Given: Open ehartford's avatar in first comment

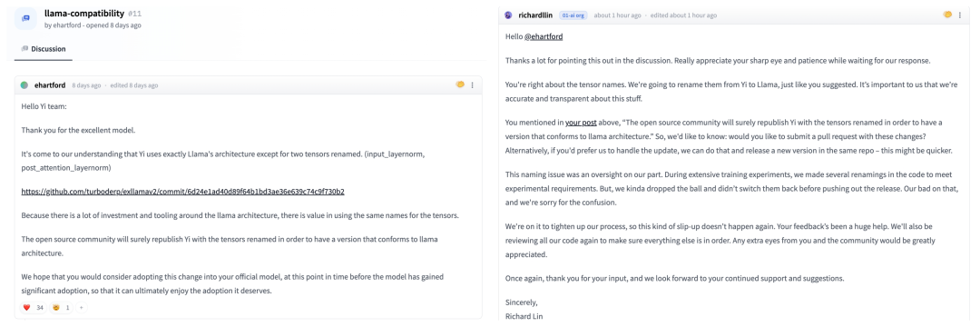Looking at the screenshot, I should (24, 85).
